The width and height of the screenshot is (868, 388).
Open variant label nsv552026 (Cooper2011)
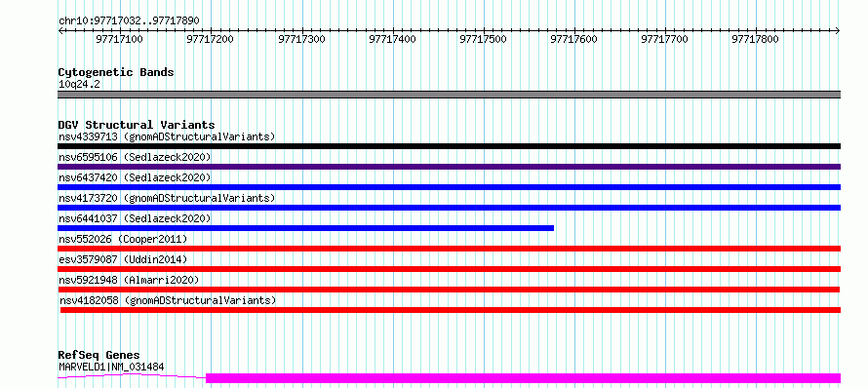pyautogui.click(x=123, y=239)
